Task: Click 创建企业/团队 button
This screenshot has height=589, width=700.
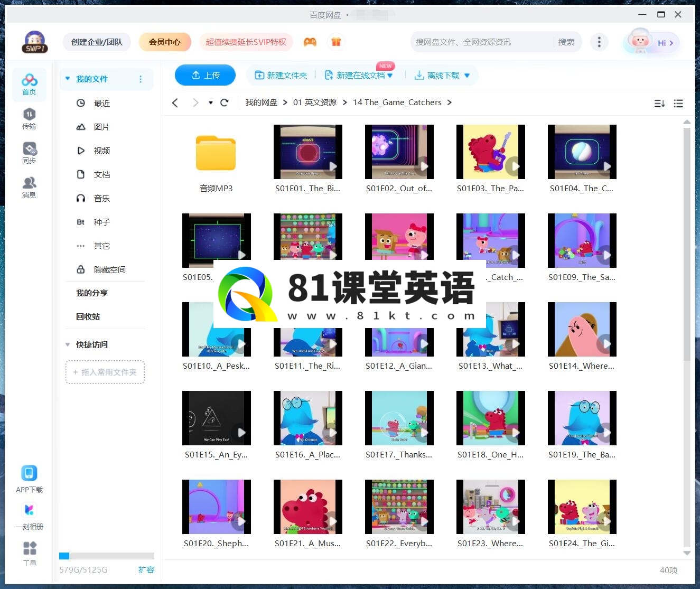Action: pyautogui.click(x=97, y=42)
